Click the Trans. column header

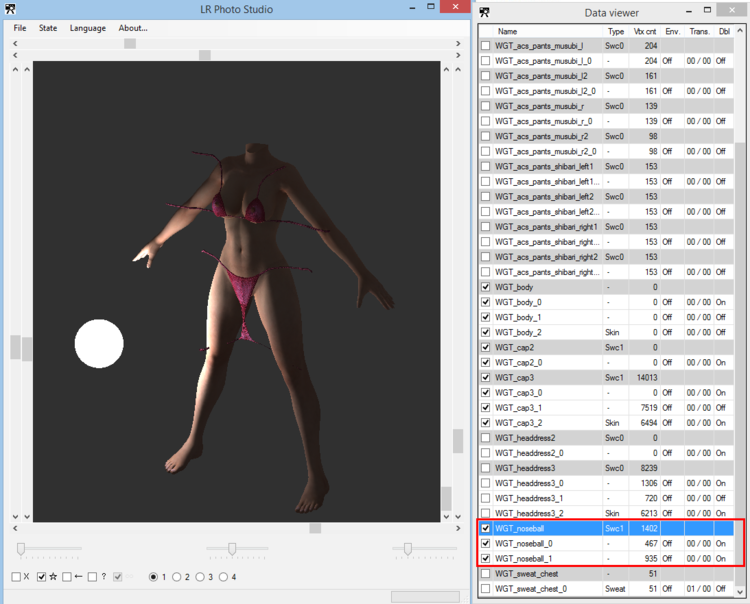699,31
